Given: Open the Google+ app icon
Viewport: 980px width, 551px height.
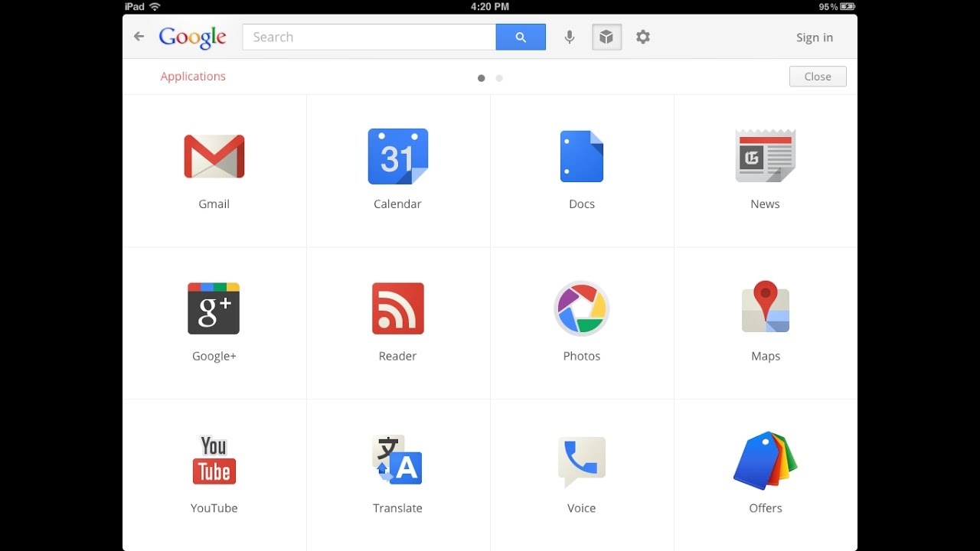Looking at the screenshot, I should (214, 308).
